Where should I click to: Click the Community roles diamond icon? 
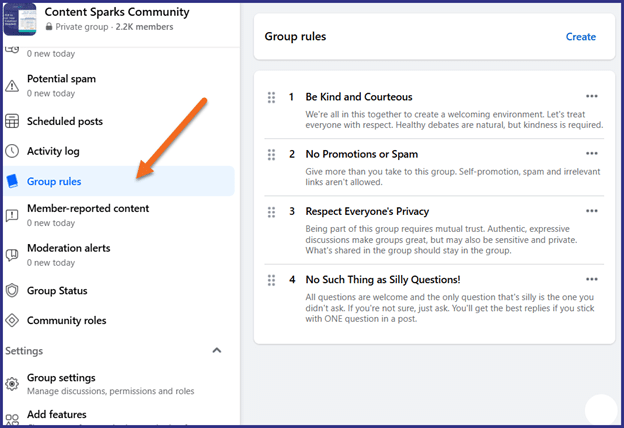tap(12, 320)
